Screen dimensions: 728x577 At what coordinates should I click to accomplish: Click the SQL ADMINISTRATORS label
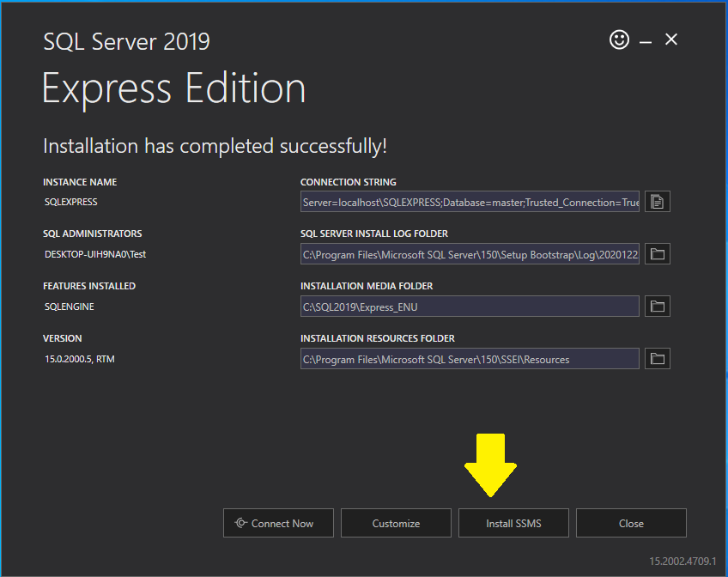(93, 234)
